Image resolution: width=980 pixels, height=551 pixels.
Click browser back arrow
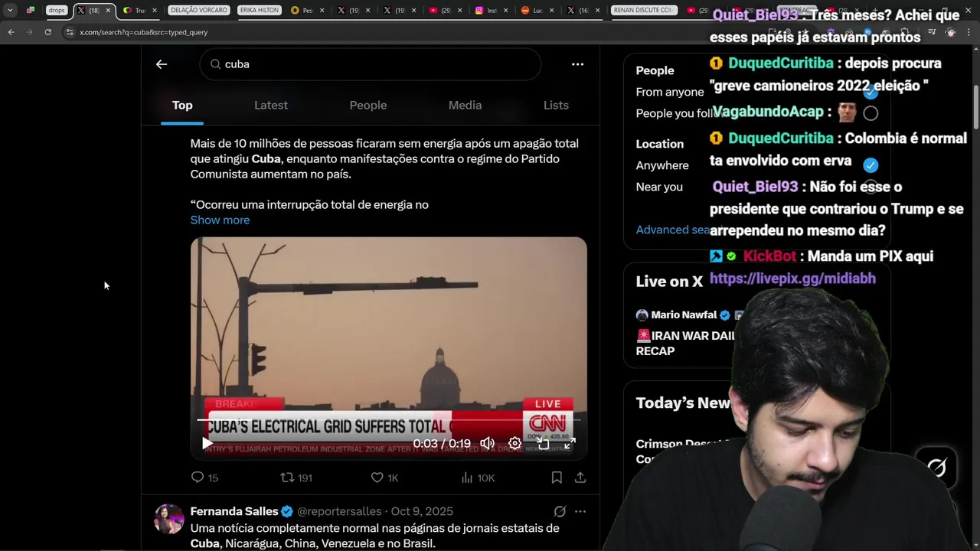11,32
